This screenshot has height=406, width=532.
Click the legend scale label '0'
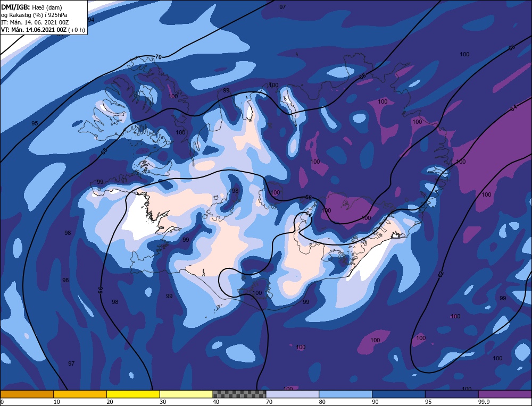tap(2, 402)
